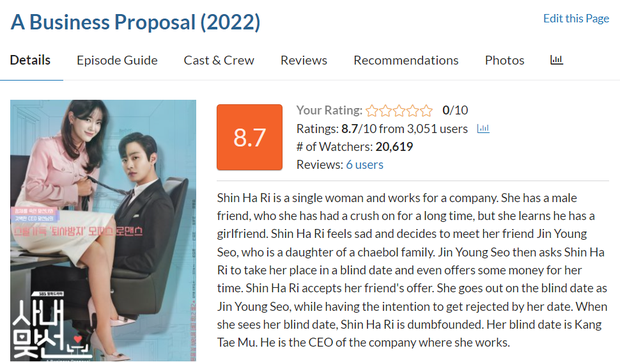Viewport: 620px width, 362px height.
Task: Click the 0/10 rating value
Action: 455,110
